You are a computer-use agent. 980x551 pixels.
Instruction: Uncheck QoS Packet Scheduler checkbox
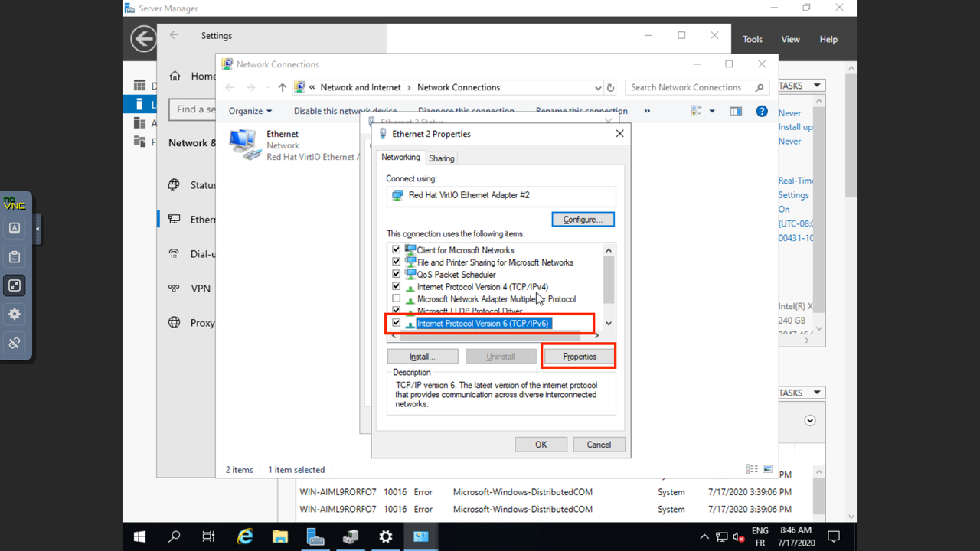pyautogui.click(x=397, y=274)
